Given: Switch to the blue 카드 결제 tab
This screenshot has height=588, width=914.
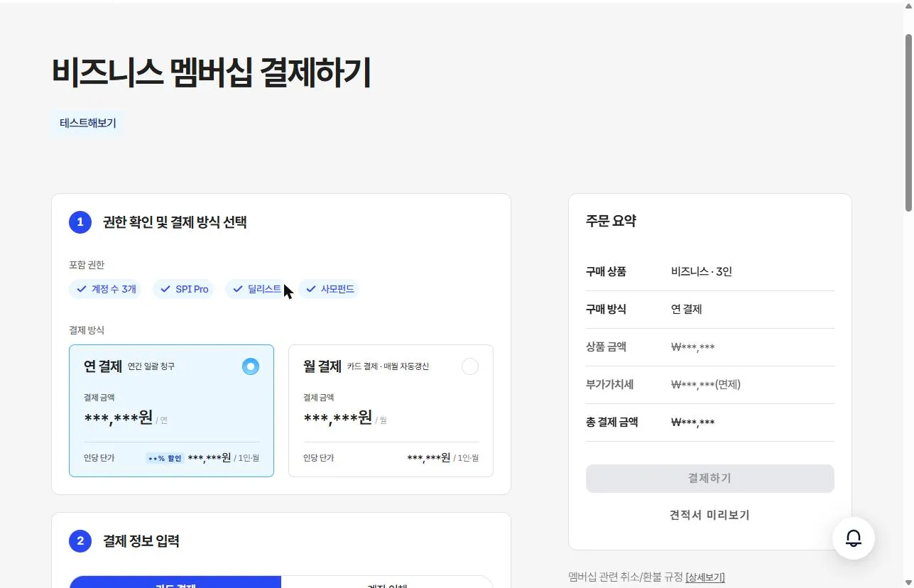Looking at the screenshot, I should tap(175, 582).
